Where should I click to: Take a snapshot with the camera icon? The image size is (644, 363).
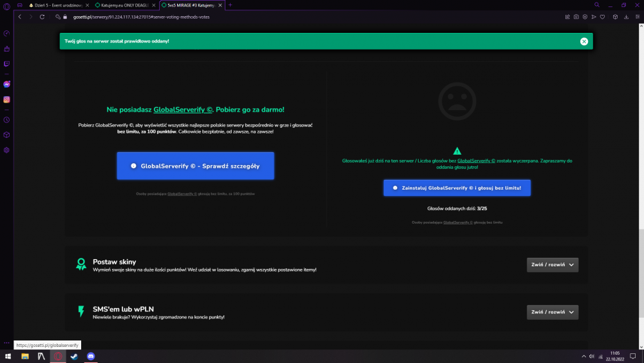point(576,17)
